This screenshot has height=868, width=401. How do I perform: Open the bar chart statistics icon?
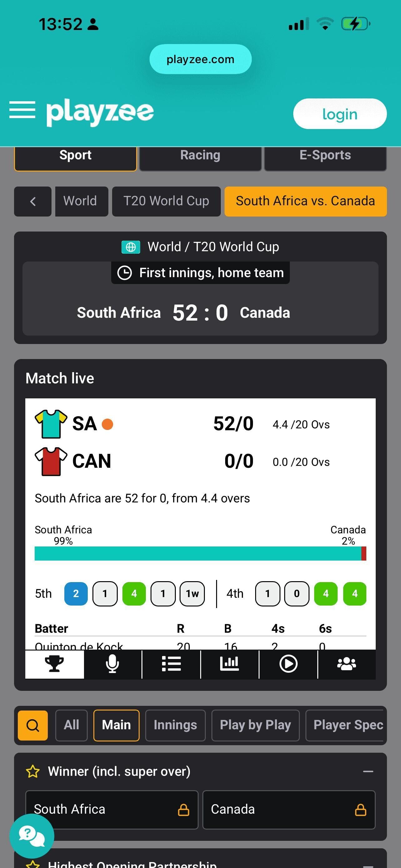(x=230, y=664)
